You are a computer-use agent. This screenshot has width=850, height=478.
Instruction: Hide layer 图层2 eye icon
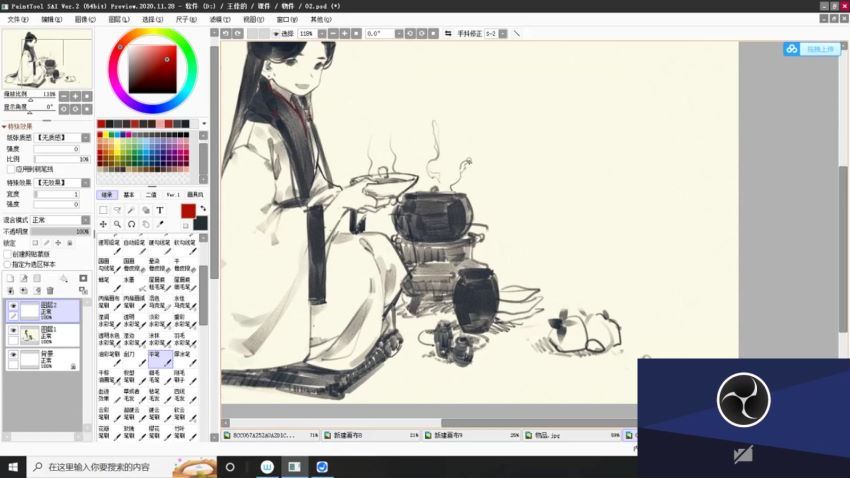pos(14,306)
